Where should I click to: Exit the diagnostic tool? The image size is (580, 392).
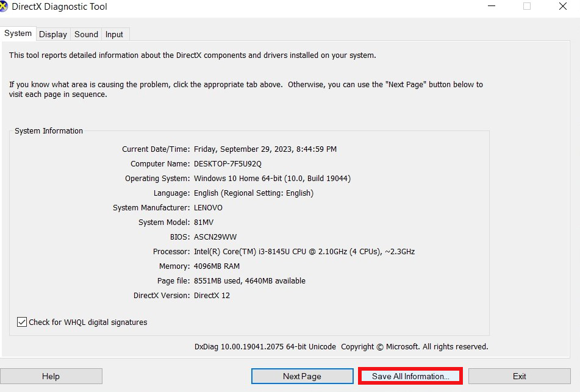click(x=520, y=376)
